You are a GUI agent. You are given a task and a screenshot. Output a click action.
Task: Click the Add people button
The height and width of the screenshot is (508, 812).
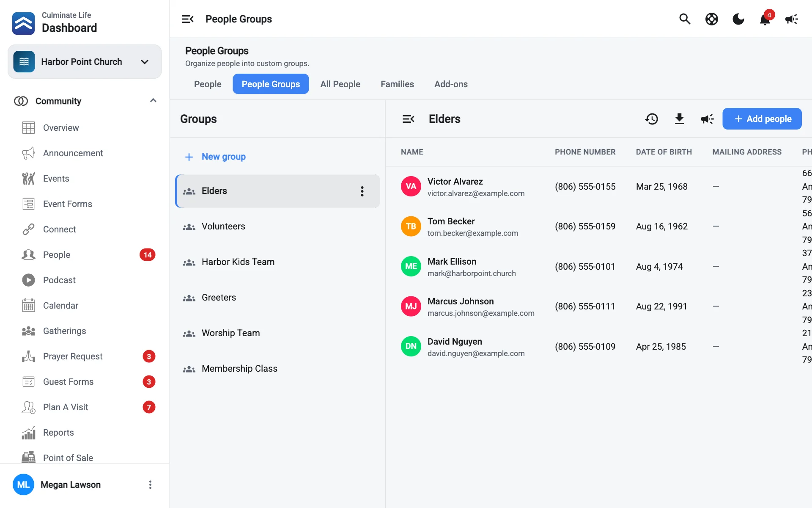click(762, 119)
